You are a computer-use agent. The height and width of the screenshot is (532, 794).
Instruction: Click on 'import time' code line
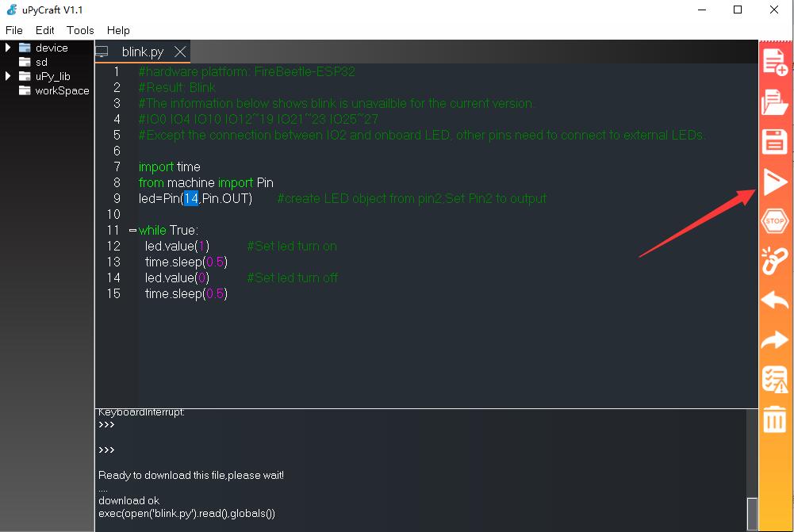pyautogui.click(x=169, y=167)
